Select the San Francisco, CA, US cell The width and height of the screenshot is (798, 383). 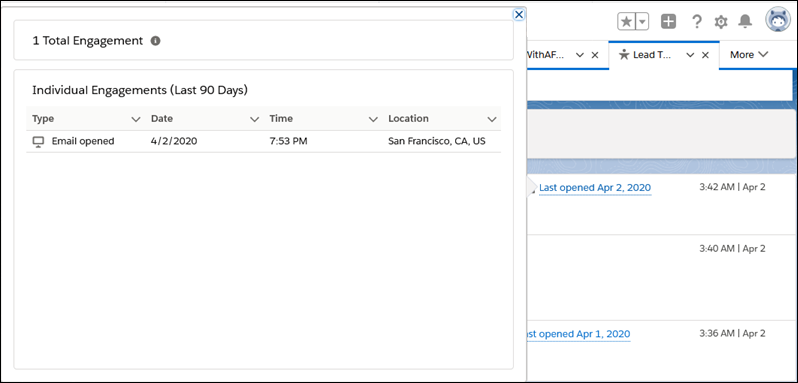437,141
